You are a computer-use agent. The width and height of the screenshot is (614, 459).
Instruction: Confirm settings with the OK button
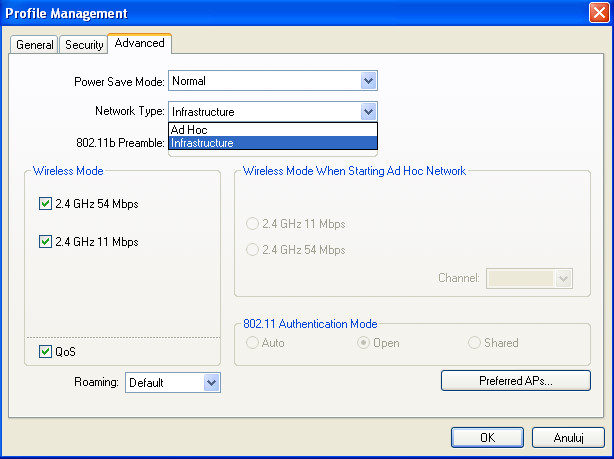488,437
